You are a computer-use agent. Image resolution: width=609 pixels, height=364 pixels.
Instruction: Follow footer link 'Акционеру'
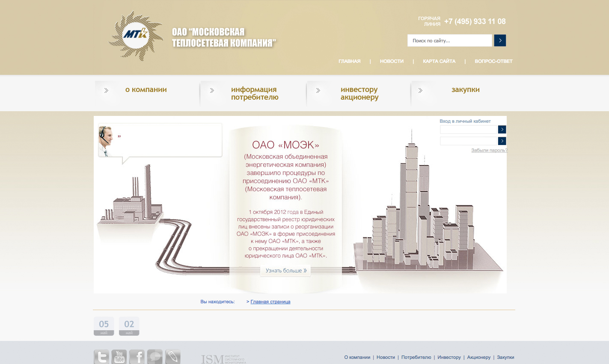pos(479,357)
